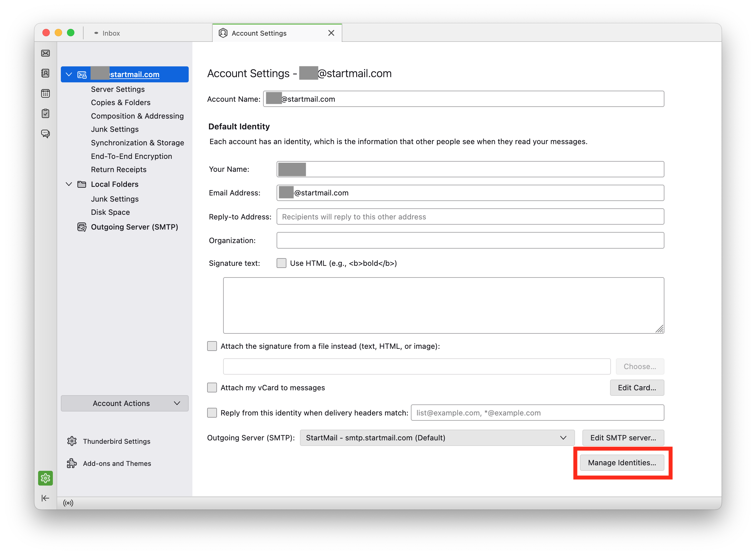
Task: Open Copies & Folders settings
Action: (121, 102)
